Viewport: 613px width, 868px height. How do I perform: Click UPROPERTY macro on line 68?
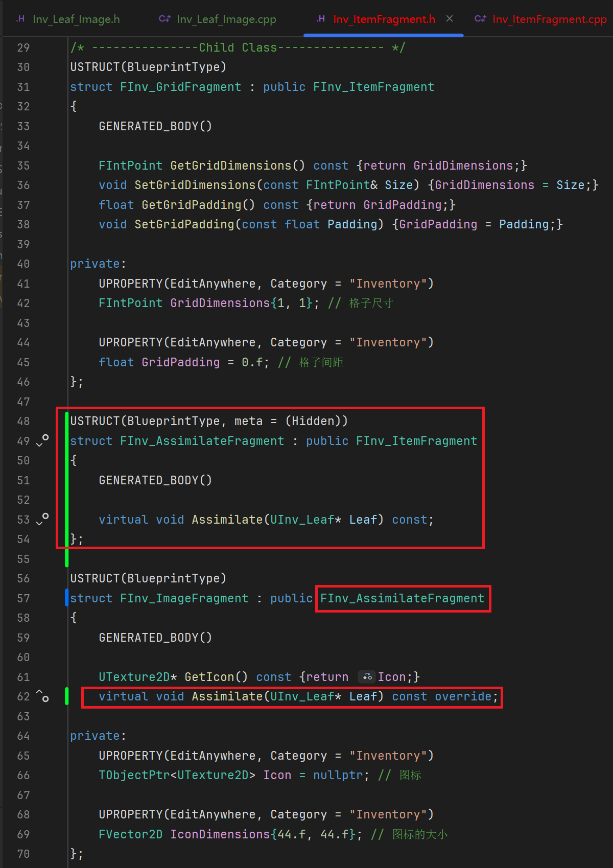coord(131,814)
